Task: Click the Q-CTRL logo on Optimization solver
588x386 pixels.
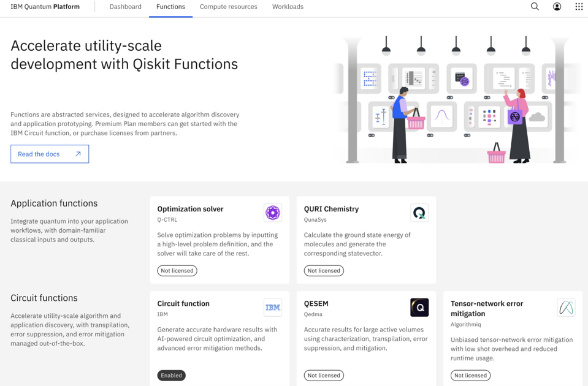Action: (x=272, y=213)
